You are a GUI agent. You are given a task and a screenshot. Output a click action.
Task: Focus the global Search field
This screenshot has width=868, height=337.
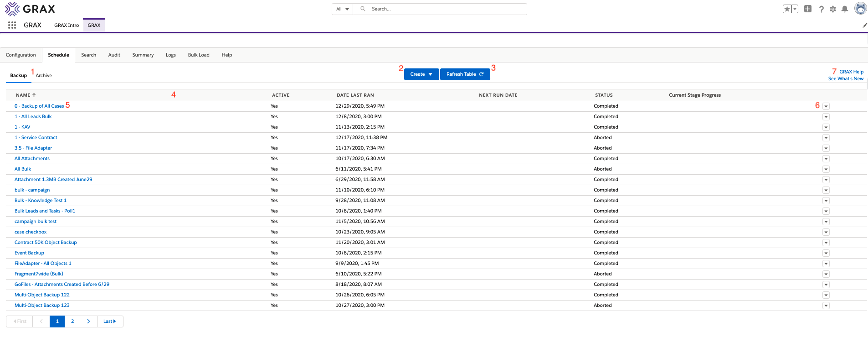click(x=440, y=9)
